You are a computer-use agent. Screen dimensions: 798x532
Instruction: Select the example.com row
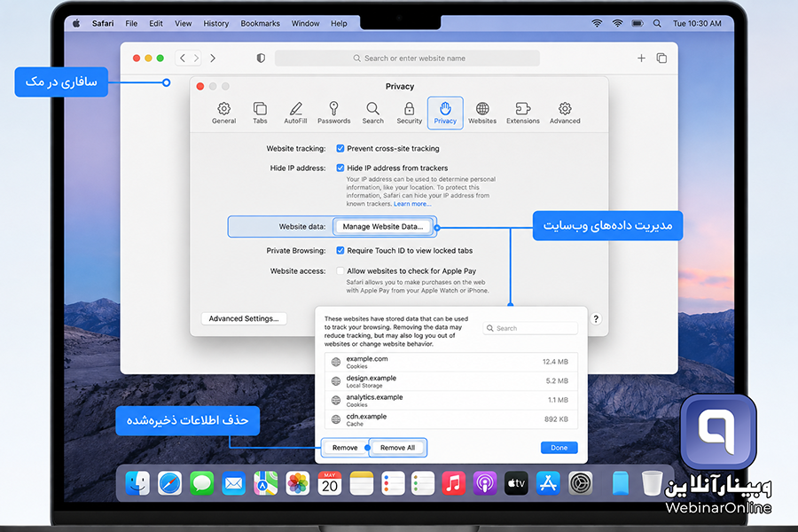point(451,362)
